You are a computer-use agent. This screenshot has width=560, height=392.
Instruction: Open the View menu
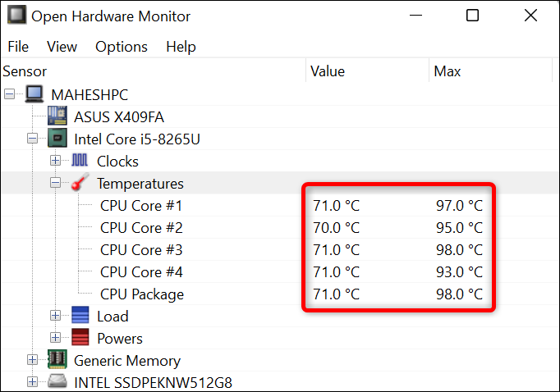coord(62,47)
